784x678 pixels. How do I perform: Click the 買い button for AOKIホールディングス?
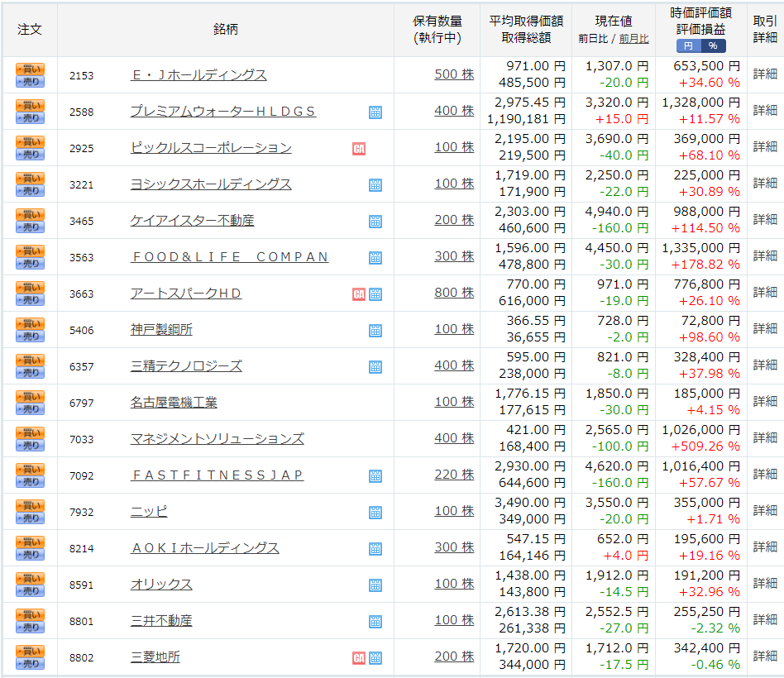(30, 542)
